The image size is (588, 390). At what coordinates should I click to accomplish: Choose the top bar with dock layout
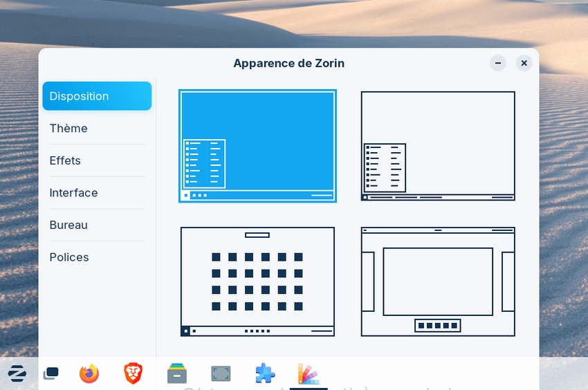click(x=438, y=281)
